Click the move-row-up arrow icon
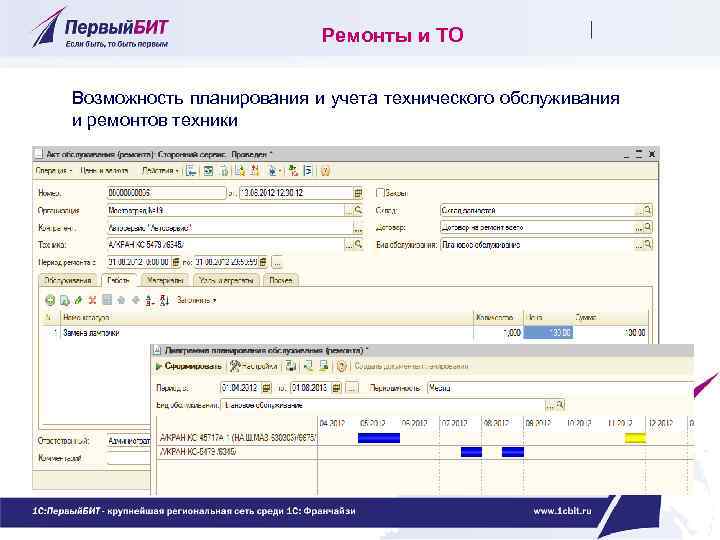 [x=121, y=300]
